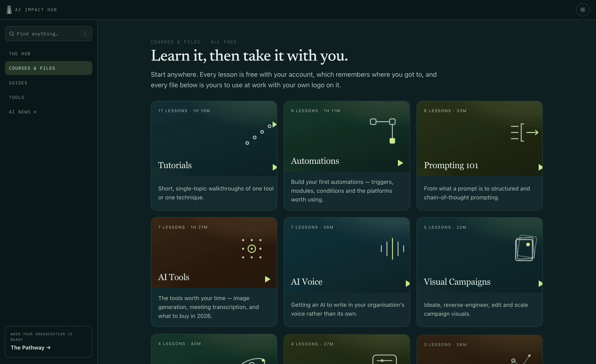The image size is (596, 364).
Task: Click the AI Impact Hub logo icon
Action: tap(9, 10)
